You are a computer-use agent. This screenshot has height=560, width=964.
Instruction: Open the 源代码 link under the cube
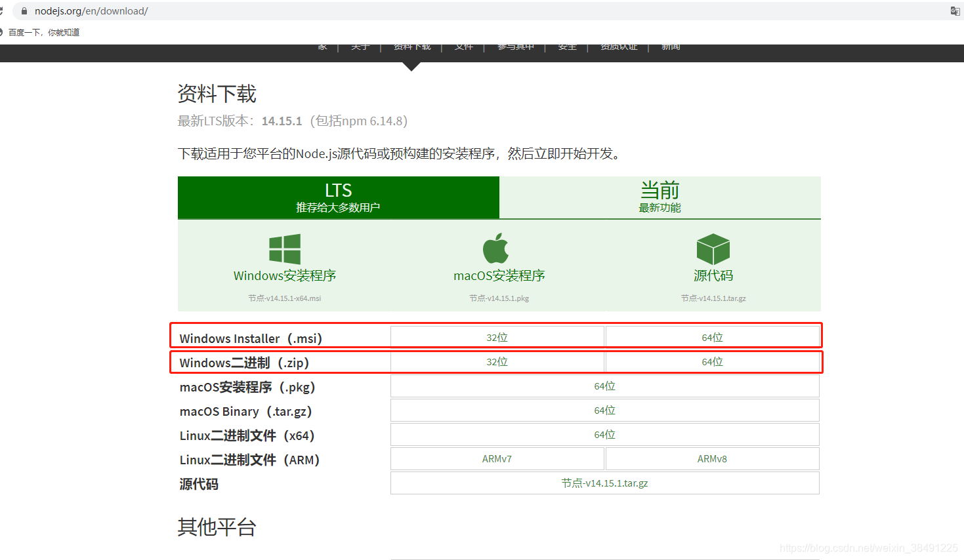(713, 275)
